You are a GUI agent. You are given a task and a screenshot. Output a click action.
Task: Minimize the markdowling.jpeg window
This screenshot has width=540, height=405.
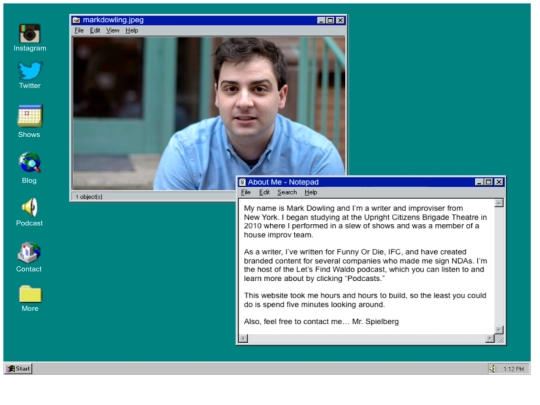click(x=321, y=20)
